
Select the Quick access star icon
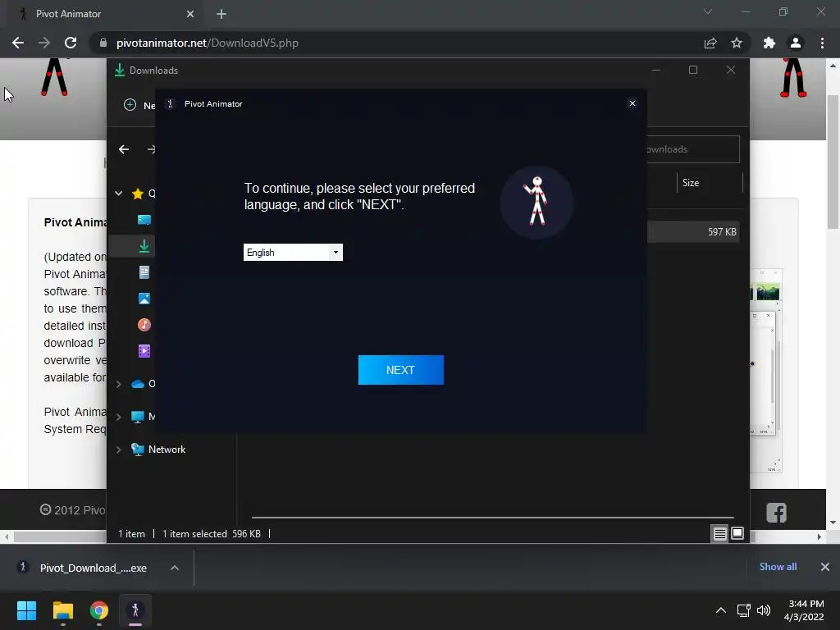pyautogui.click(x=138, y=194)
